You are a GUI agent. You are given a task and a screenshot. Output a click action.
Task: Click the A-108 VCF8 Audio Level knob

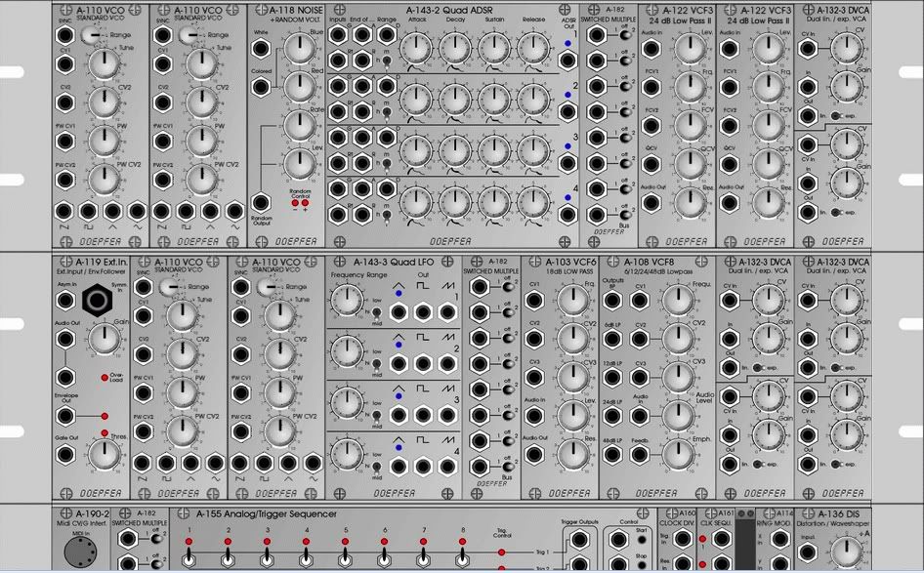(x=678, y=417)
